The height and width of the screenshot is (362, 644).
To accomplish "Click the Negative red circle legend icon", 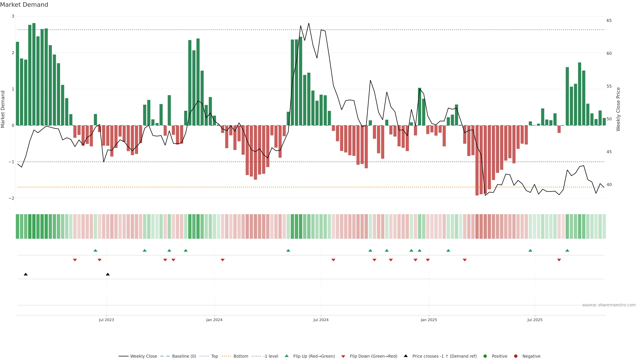I will coord(516,356).
